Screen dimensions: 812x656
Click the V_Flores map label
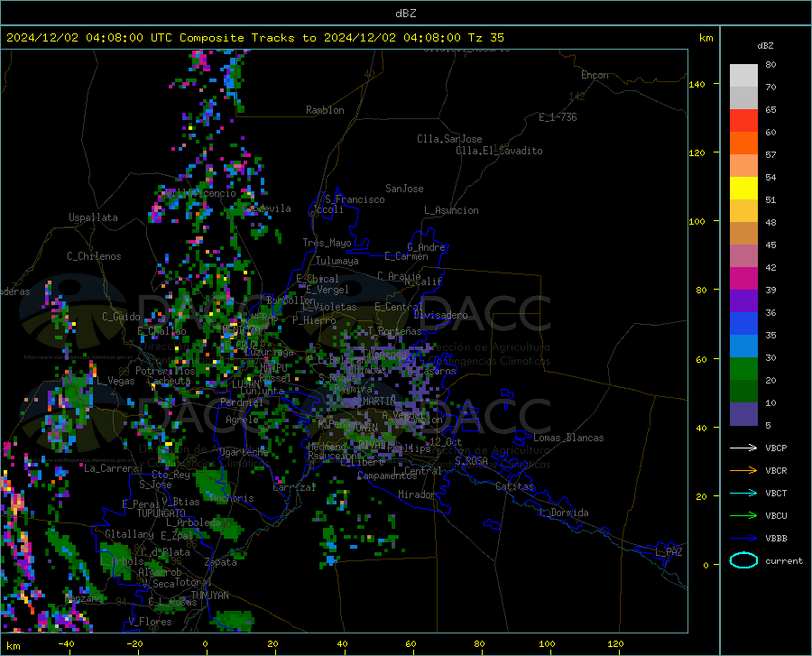pyautogui.click(x=150, y=622)
